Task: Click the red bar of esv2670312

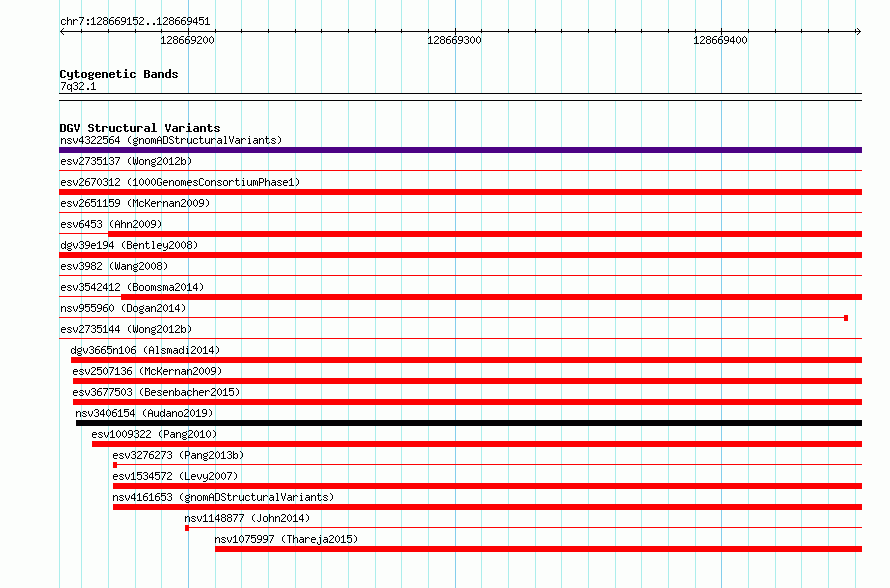Action: pyautogui.click(x=460, y=192)
